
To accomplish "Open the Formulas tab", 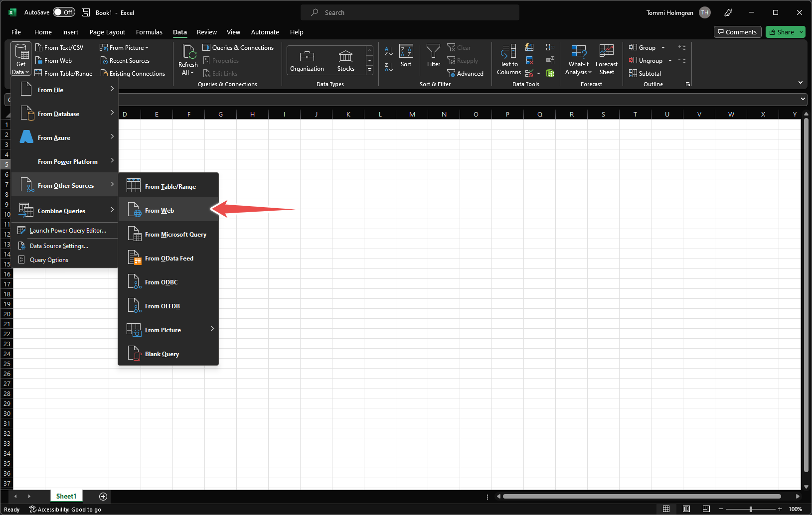I will click(x=149, y=32).
